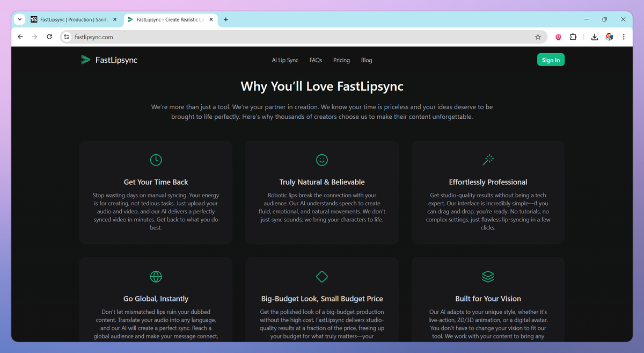This screenshot has height=353, width=644.
Task: Click the diamond icon above Big-Budget Look
Action: click(322, 276)
